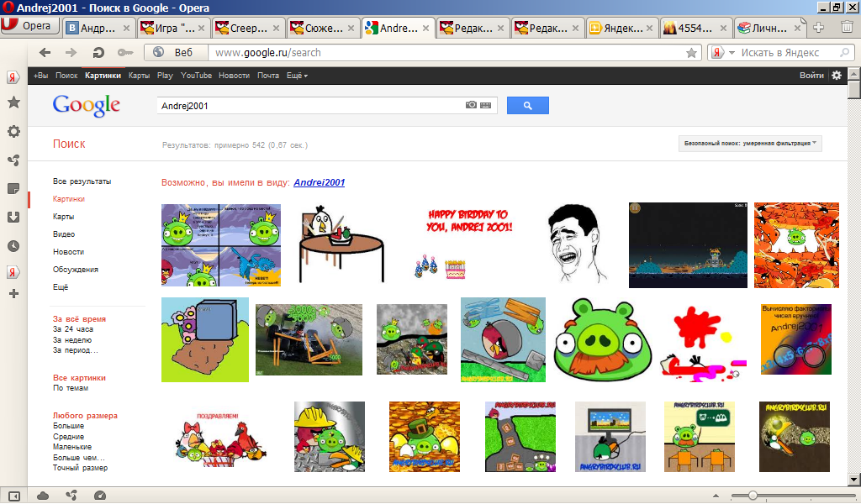This screenshot has height=504, width=861.
Task: Expand 'Ещё' in left sidebar menu
Action: 61,286
